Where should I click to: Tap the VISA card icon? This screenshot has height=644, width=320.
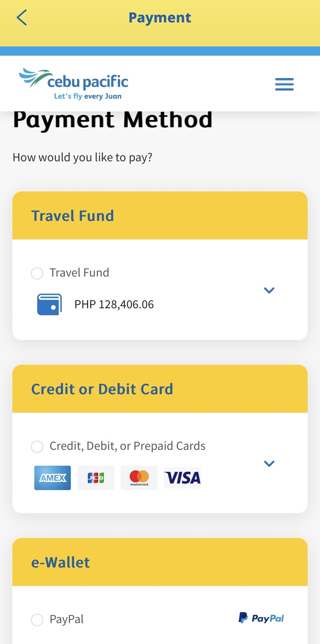(x=182, y=478)
